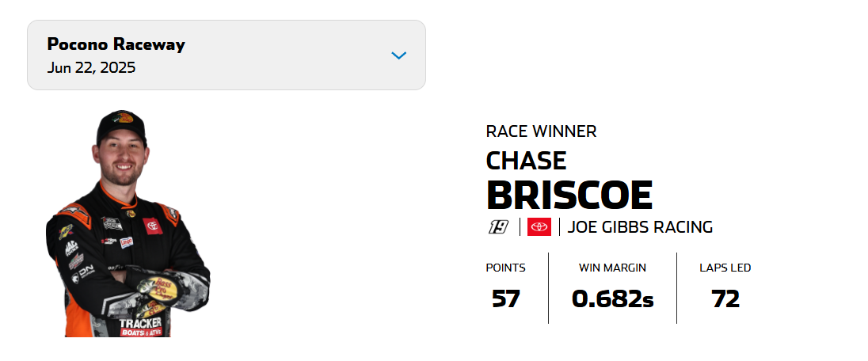Click the WIN MARGIN stat label
Viewport: 868px width, 361px height.
(x=612, y=268)
